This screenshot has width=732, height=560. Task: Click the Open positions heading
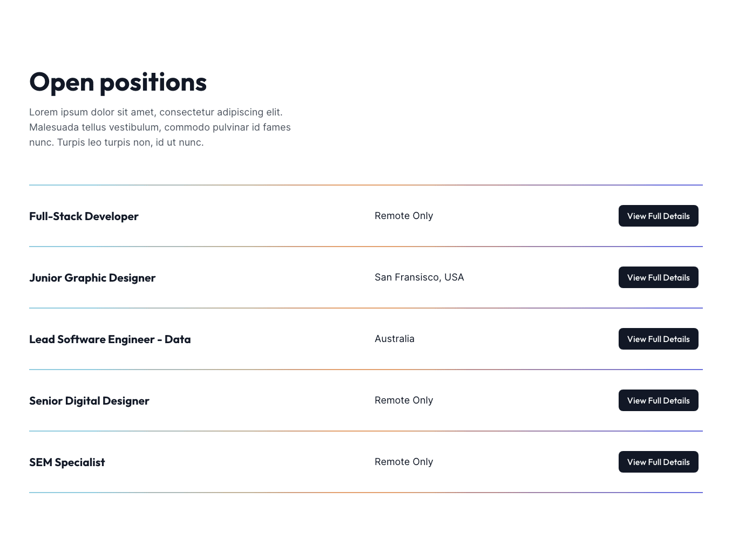coord(118,82)
